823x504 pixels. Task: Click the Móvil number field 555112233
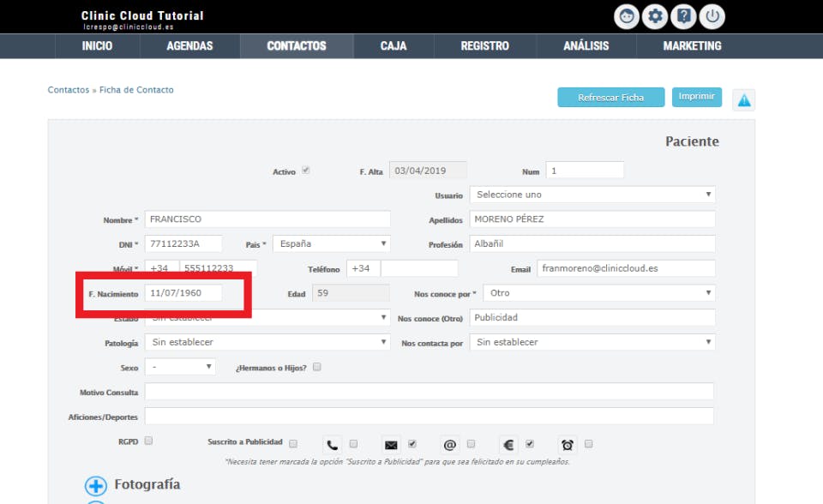tap(219, 267)
